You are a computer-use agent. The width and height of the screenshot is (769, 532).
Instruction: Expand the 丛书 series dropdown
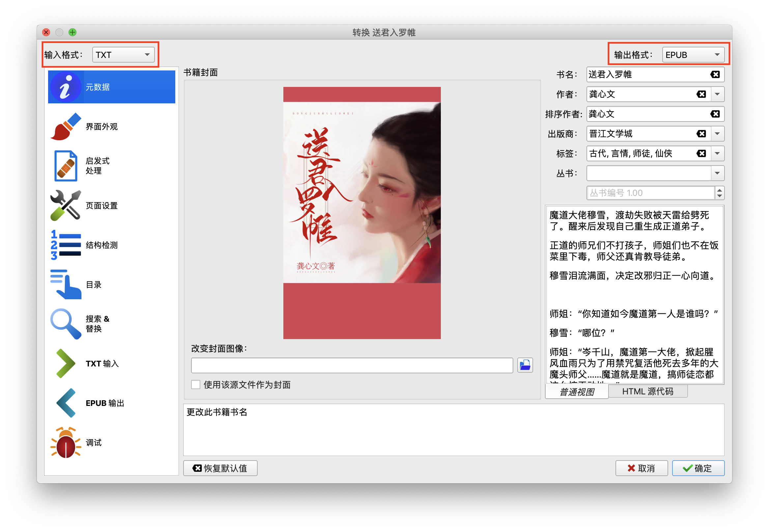(717, 173)
